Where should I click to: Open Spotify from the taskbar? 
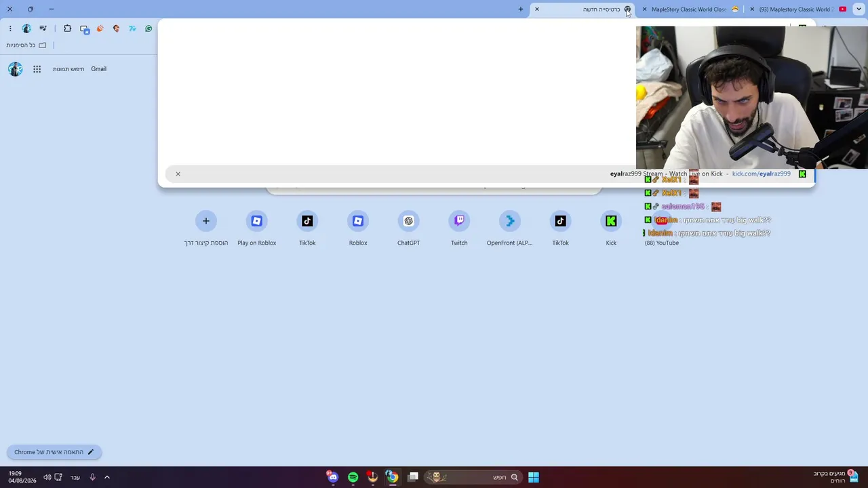pyautogui.click(x=353, y=477)
